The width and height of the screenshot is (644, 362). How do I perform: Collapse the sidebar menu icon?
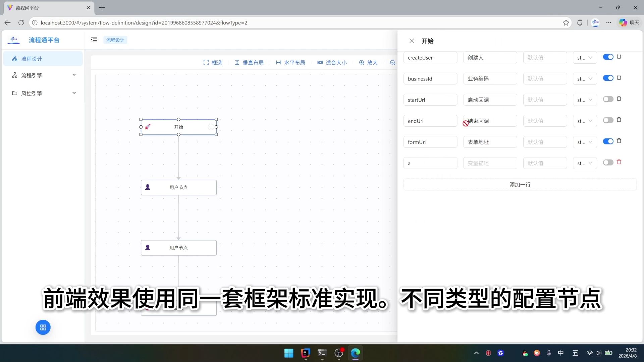[x=94, y=40]
